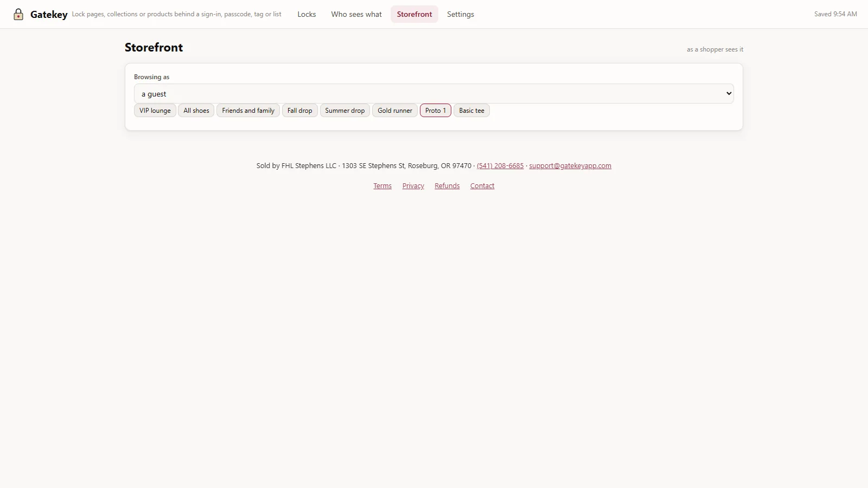Click the Saved 9:54 AM status text
Image resolution: width=868 pixels, height=488 pixels.
835,14
